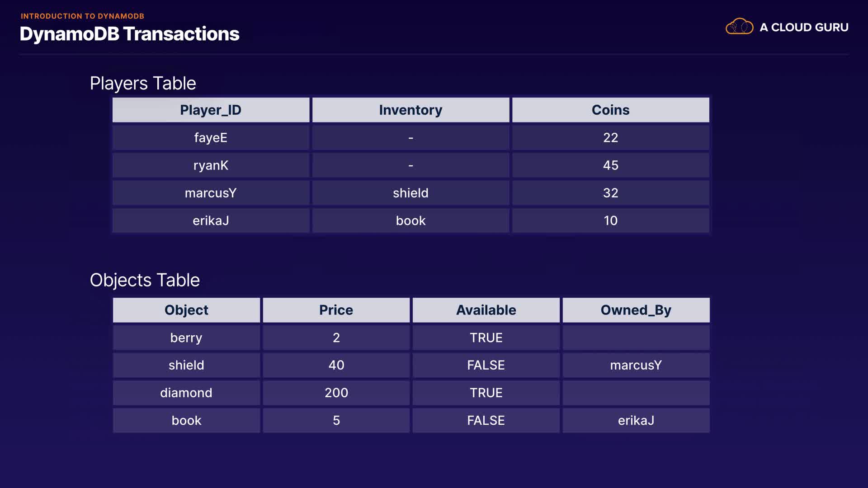Click the coins value 45 cell

[x=610, y=165]
